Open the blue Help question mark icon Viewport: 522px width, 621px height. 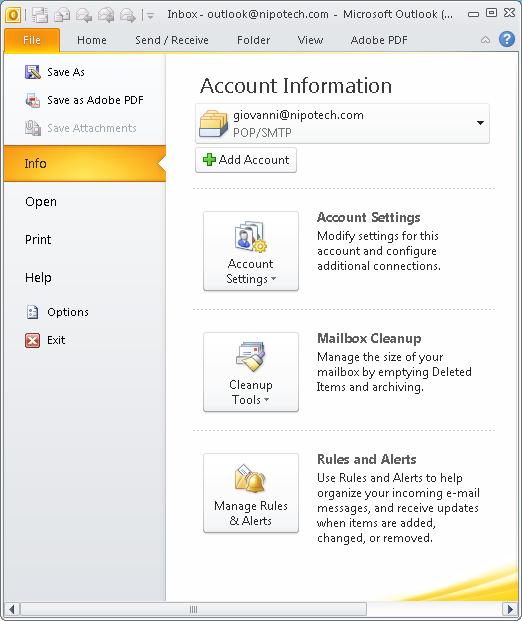tap(507, 39)
